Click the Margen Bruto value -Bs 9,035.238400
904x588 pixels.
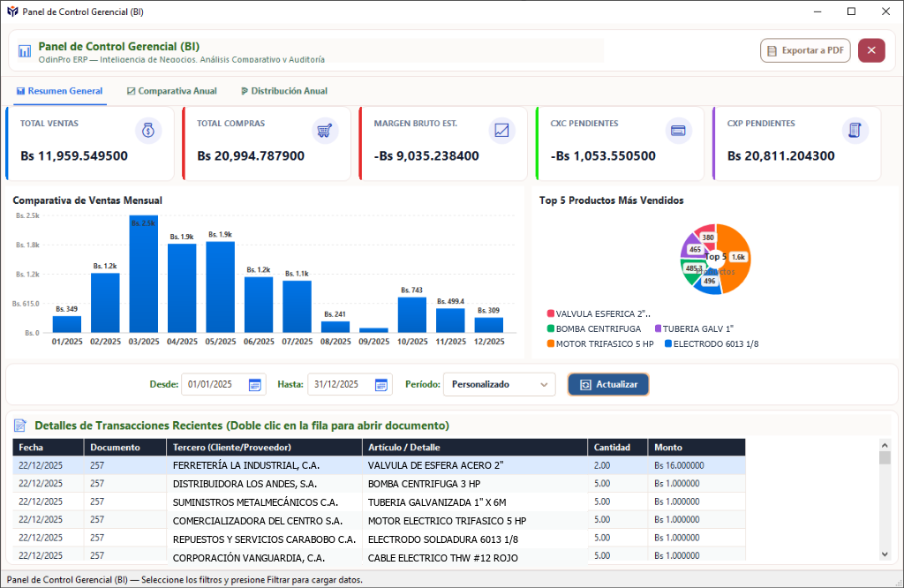coord(426,155)
